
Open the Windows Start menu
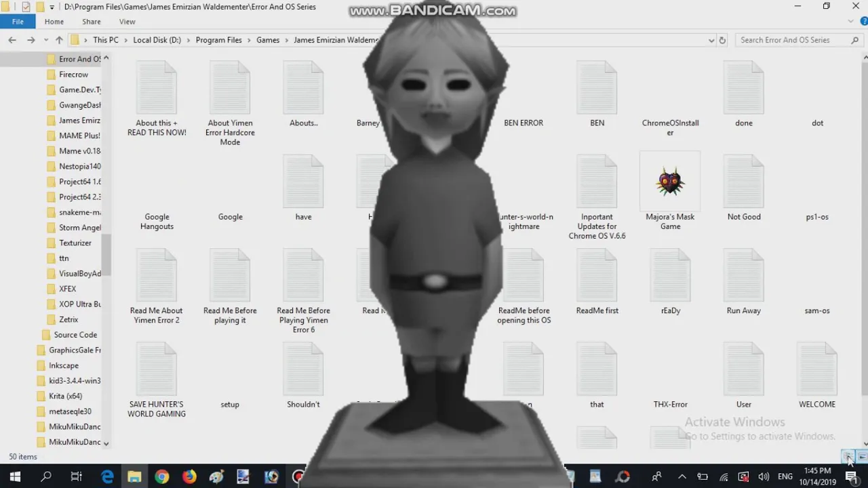15,476
